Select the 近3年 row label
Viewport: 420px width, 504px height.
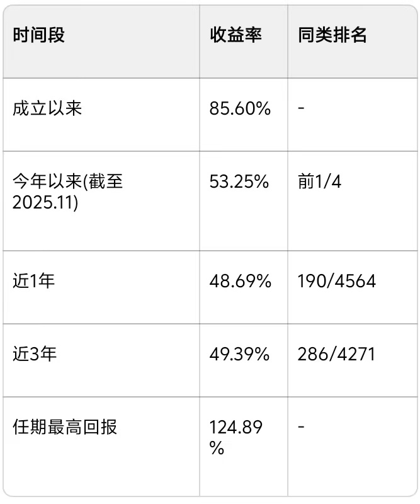(35, 354)
